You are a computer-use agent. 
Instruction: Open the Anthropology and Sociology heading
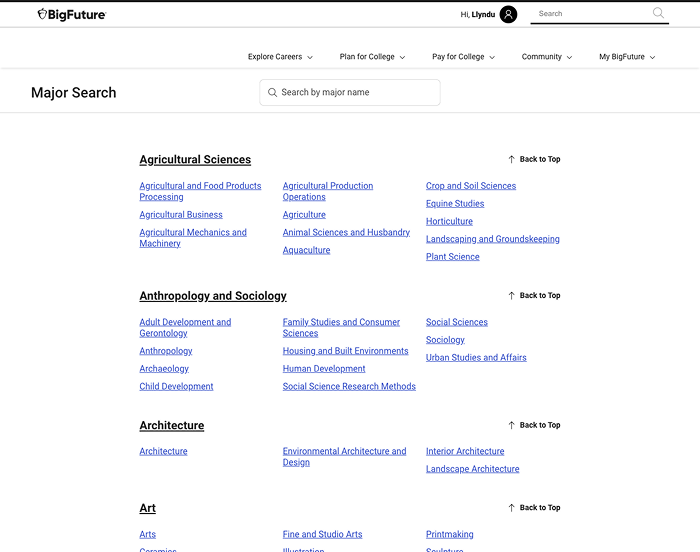[x=213, y=296]
